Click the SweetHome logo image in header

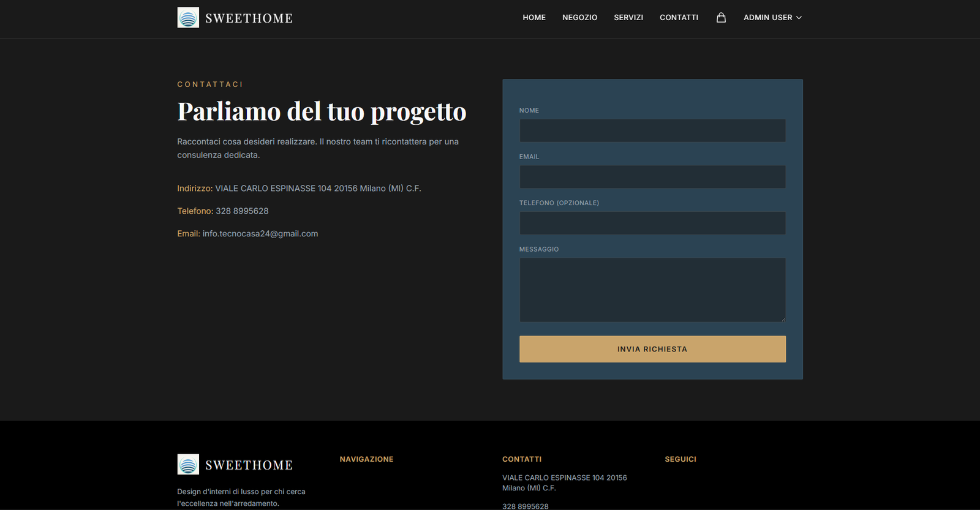188,18
